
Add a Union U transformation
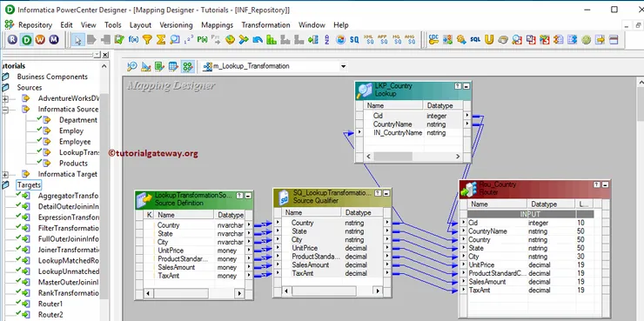pos(489,40)
